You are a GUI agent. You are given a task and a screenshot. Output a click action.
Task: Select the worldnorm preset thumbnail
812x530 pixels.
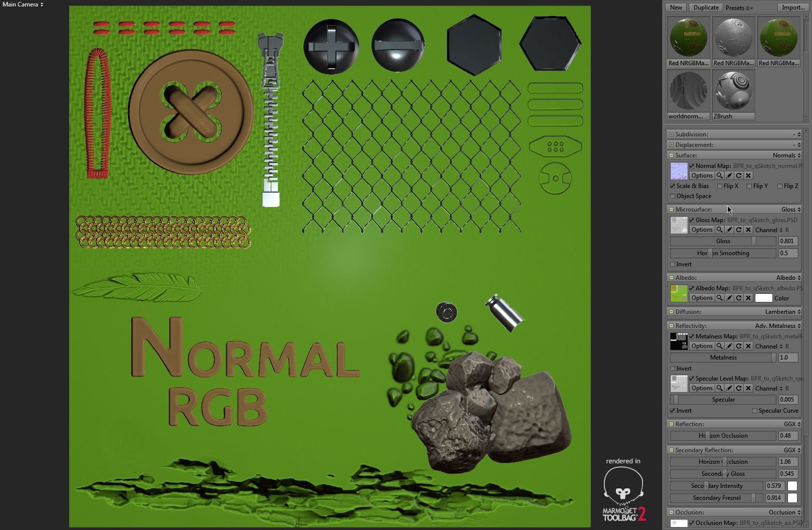tap(688, 91)
